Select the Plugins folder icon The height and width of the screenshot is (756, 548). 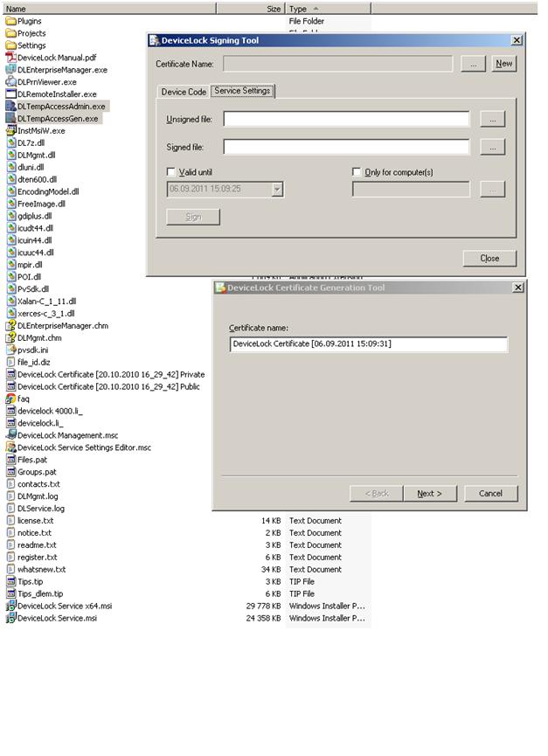pyautogui.click(x=10, y=21)
